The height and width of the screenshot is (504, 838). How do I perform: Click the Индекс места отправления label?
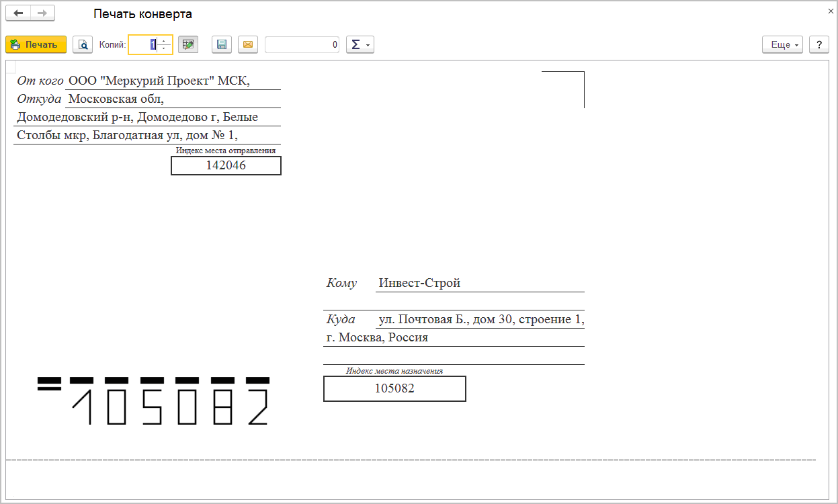pyautogui.click(x=226, y=151)
